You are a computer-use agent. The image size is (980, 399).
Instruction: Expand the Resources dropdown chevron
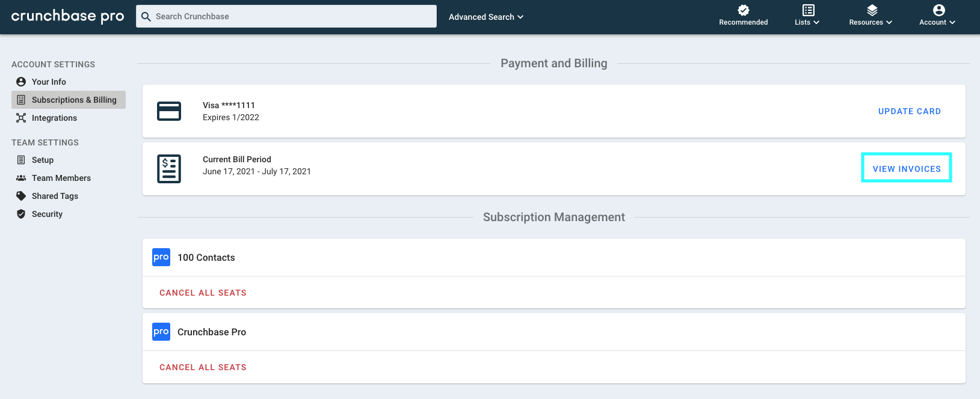[x=889, y=22]
